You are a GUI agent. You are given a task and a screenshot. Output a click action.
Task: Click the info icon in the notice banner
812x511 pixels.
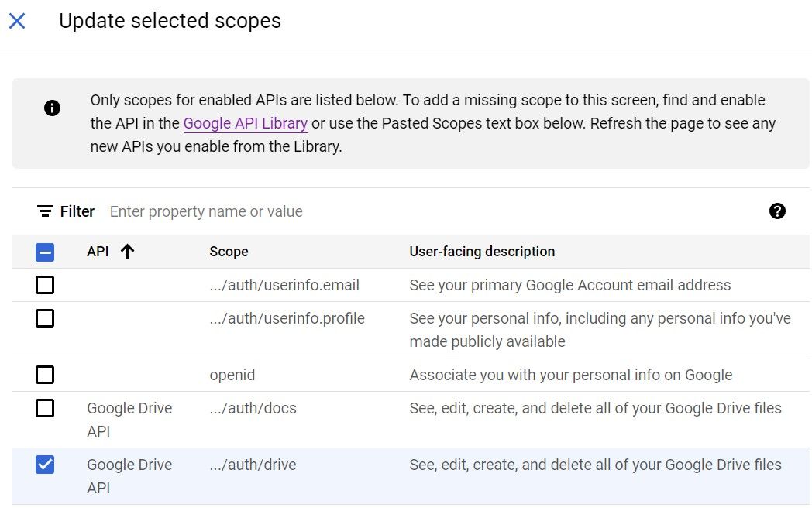(52, 108)
